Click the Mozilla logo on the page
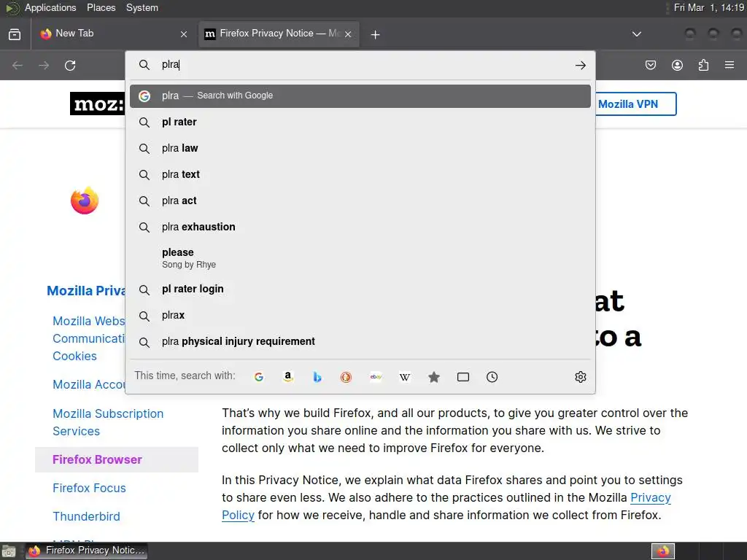Image resolution: width=747 pixels, height=560 pixels. [98, 104]
